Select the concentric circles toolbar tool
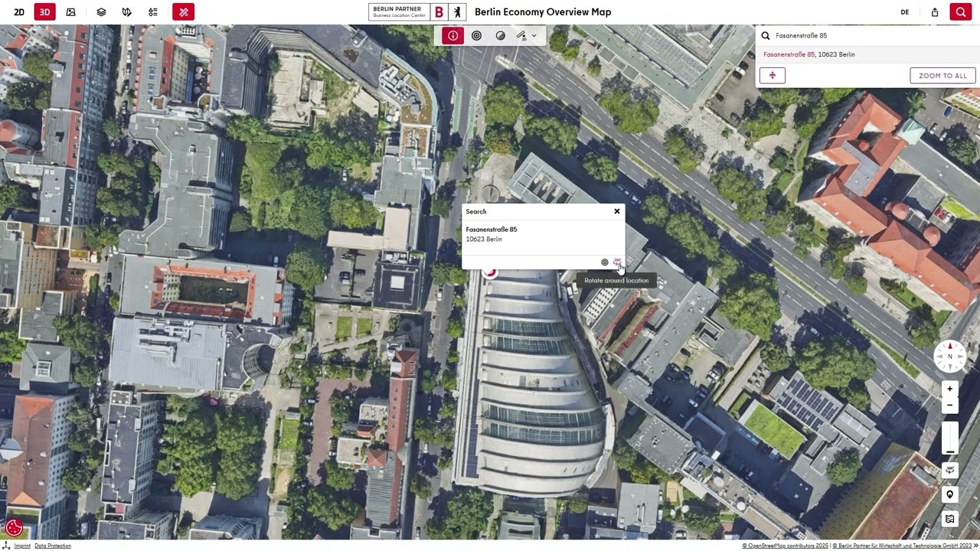980x551 pixels. coord(476,35)
